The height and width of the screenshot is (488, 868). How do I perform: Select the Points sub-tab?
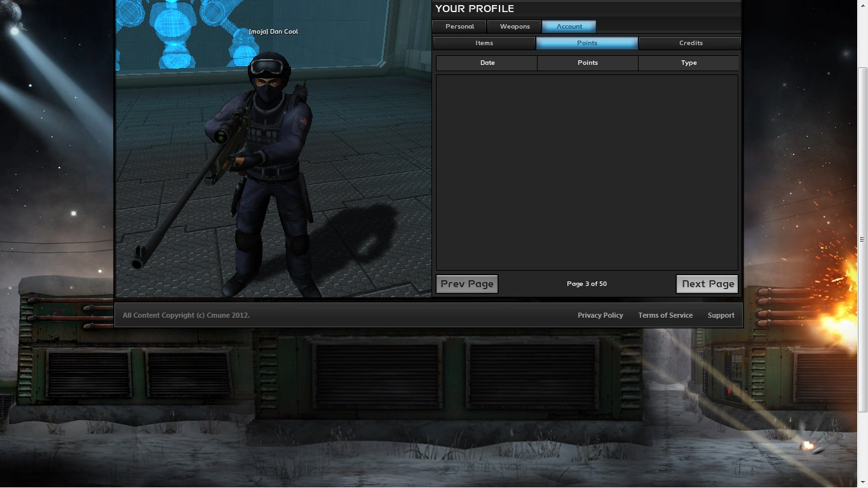[587, 43]
